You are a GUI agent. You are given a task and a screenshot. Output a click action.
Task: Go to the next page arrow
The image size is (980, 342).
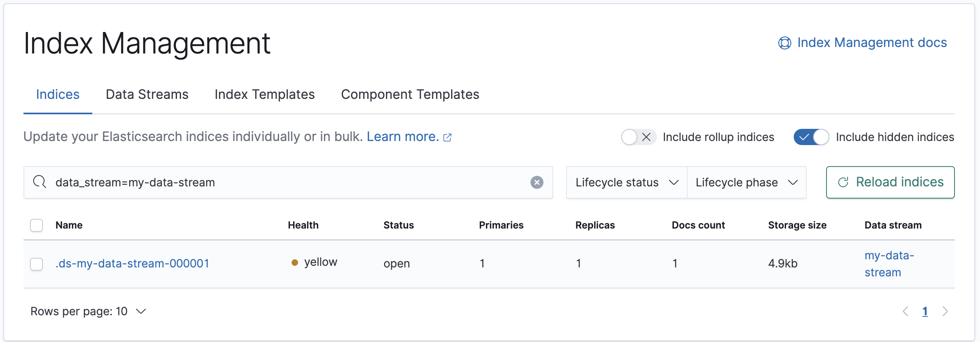click(x=945, y=311)
